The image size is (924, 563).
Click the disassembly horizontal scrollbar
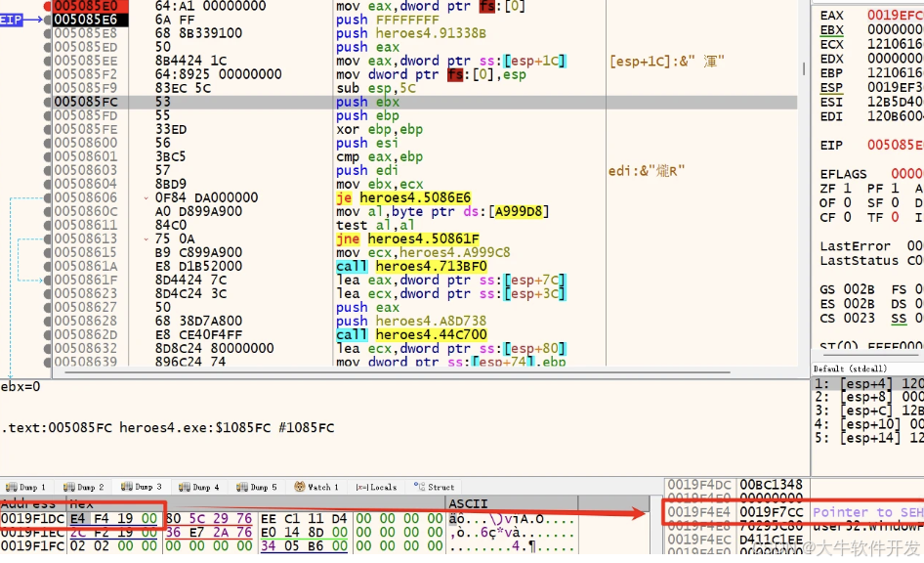398,372
